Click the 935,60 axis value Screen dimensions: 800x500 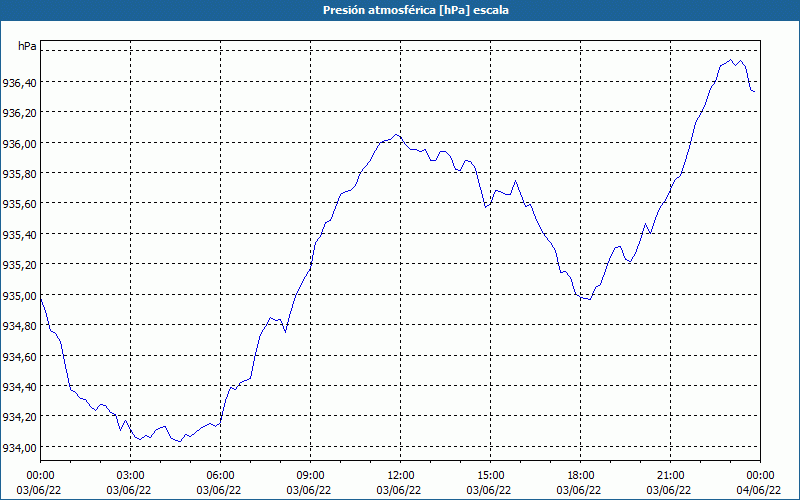(x=19, y=204)
